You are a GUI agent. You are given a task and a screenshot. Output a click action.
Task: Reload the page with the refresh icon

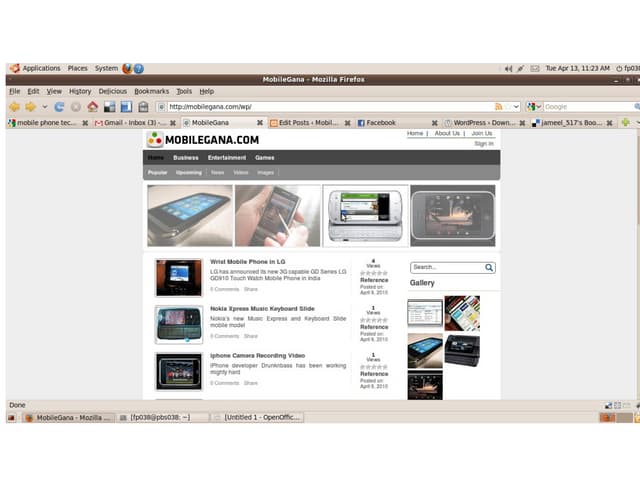tap(59, 106)
